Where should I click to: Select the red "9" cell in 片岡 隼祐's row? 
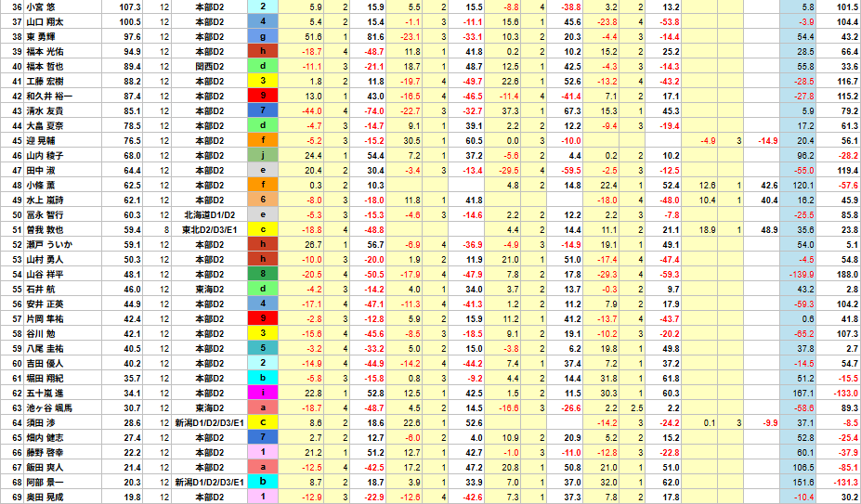point(263,319)
